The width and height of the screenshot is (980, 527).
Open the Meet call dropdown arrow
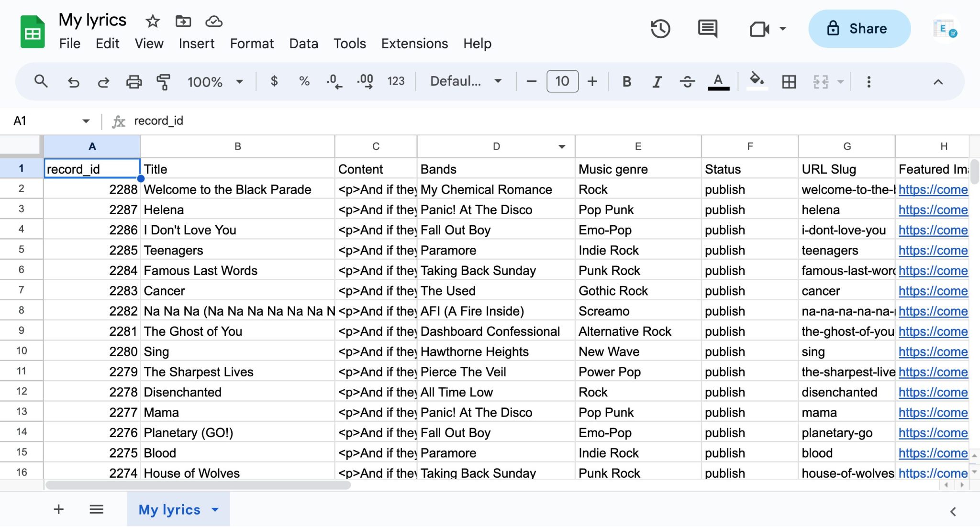tap(783, 29)
